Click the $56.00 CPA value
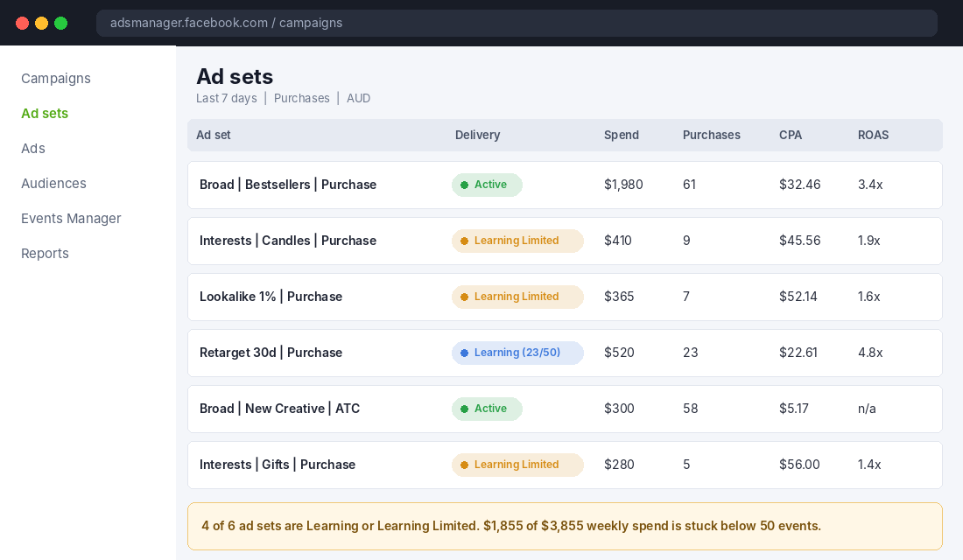This screenshot has height=560, width=963. (799, 465)
